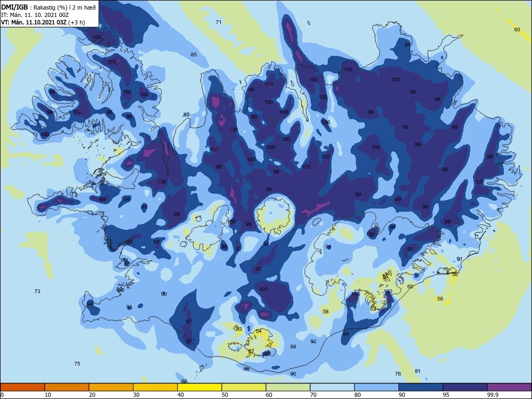The image size is (532, 399).
Task: Click the humidity value '56' on the map
Action: 455,274
